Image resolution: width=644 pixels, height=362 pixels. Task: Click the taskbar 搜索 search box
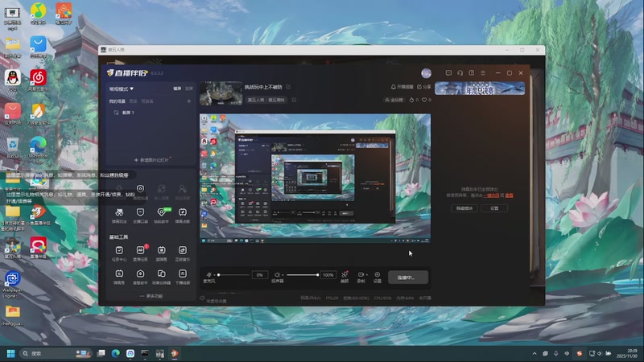click(56, 353)
